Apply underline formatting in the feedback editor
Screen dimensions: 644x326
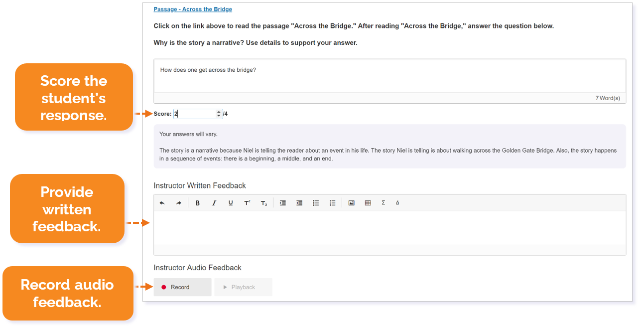coord(231,203)
